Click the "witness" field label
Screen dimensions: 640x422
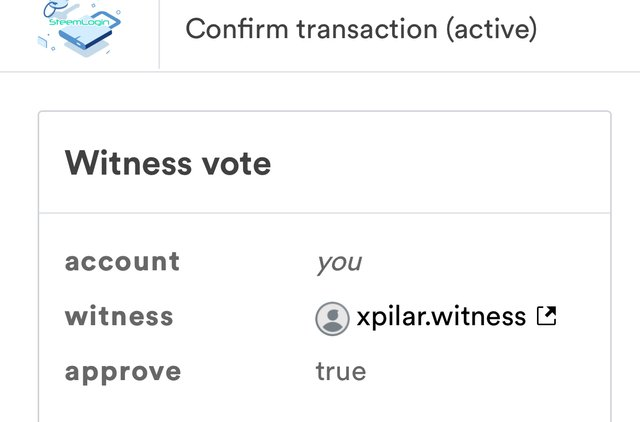119,317
